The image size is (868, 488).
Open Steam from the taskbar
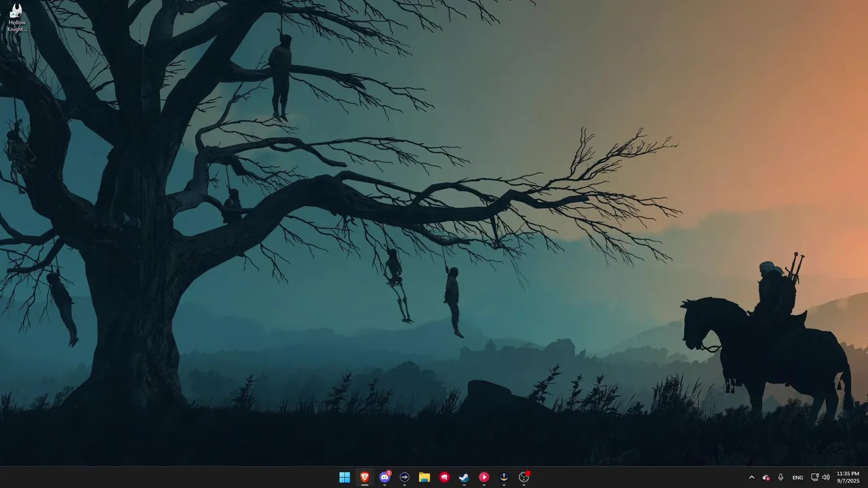pos(464,477)
